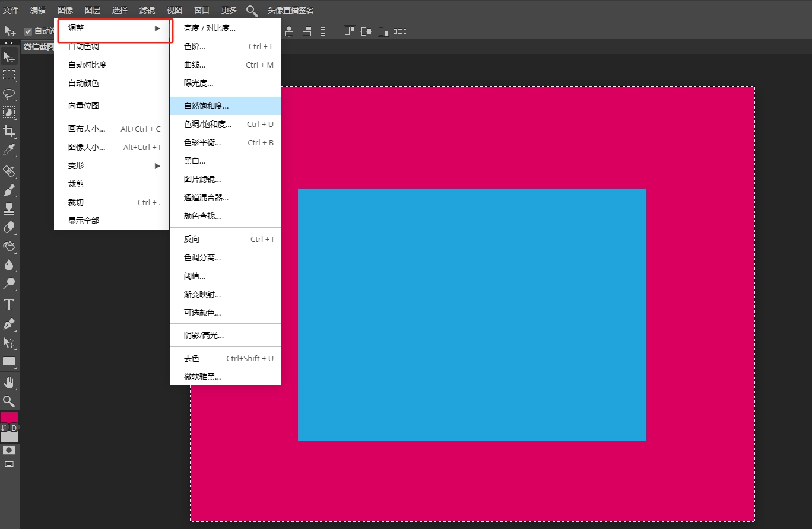Open search via magnifying glass in menu bar
The width and height of the screenshot is (812, 529).
(x=252, y=10)
